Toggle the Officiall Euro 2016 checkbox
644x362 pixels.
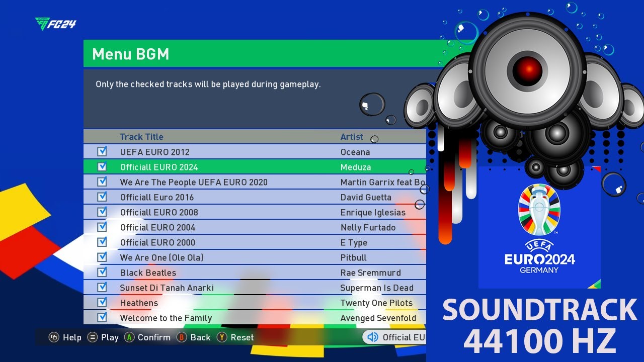coord(102,197)
